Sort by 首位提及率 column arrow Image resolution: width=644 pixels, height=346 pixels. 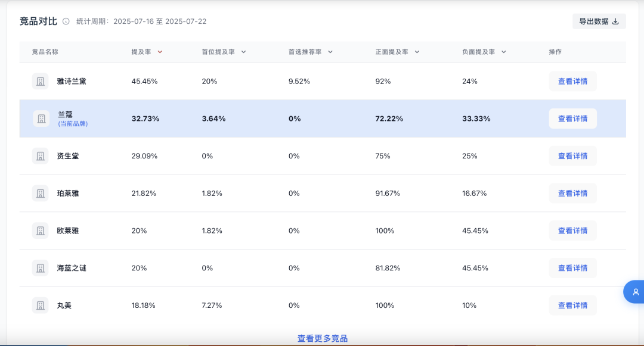tap(243, 52)
